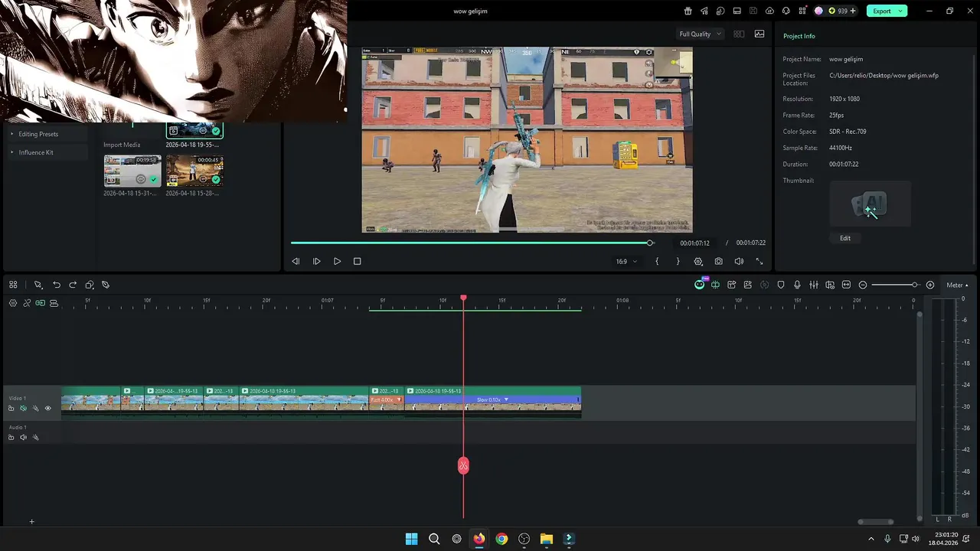Play the preview video
Screen dimensions: 980x551
pos(337,261)
